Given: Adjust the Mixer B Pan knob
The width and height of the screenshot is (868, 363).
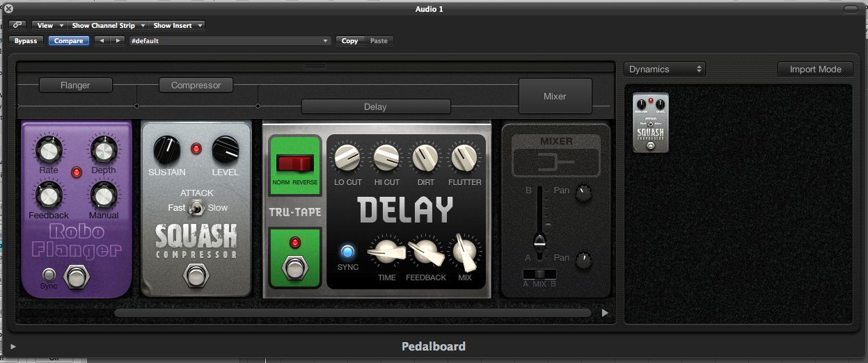Looking at the screenshot, I should (584, 193).
